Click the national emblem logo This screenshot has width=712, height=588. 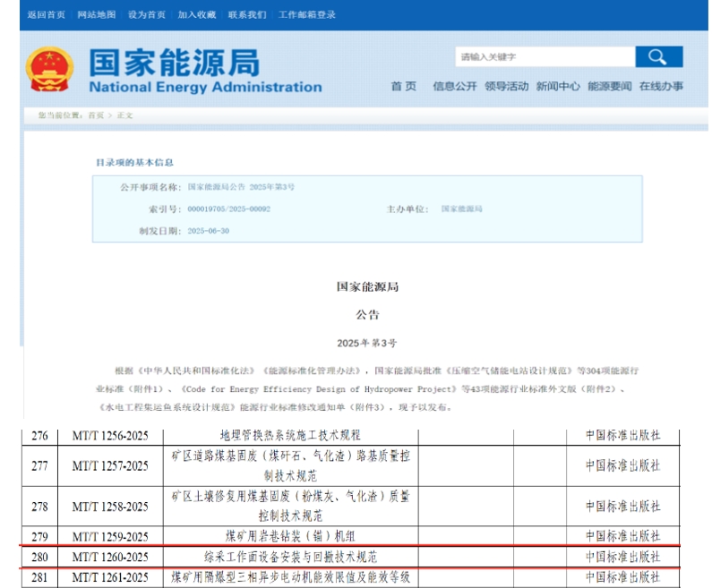[49, 70]
